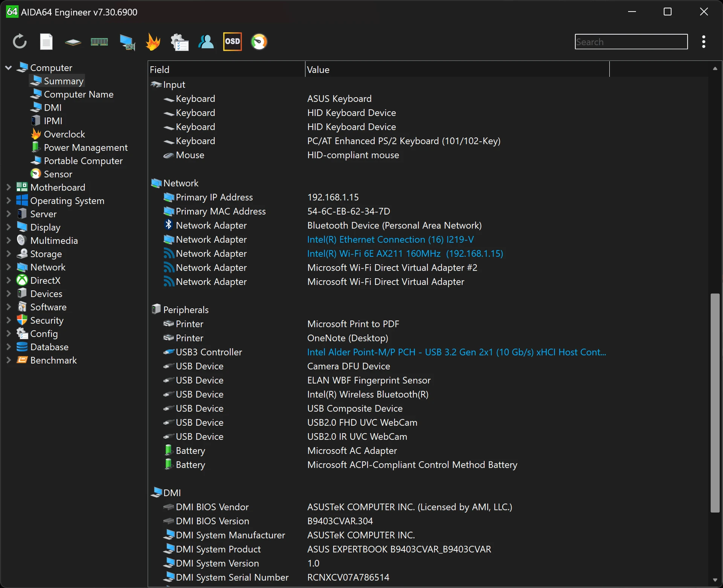This screenshot has width=723, height=588.
Task: Select the DMI tree item
Action: coord(46,107)
